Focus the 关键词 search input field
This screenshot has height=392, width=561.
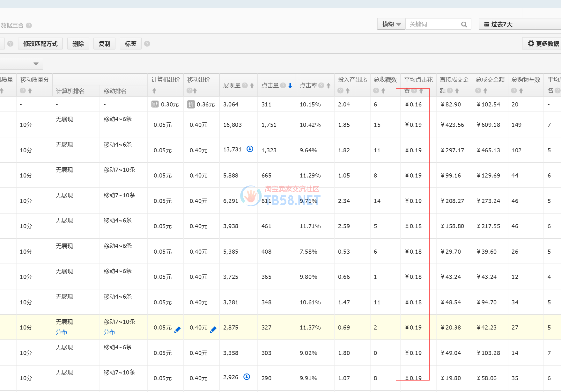pos(433,24)
